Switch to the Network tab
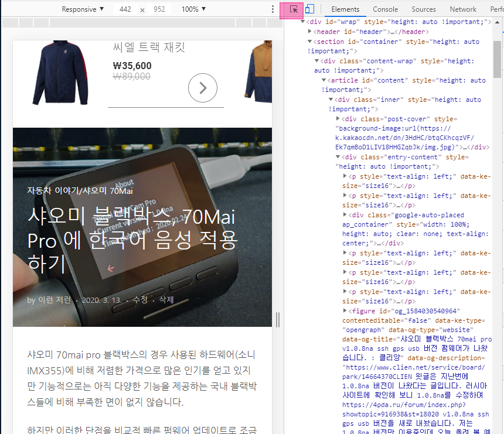This screenshot has height=434, width=504. pos(463,9)
